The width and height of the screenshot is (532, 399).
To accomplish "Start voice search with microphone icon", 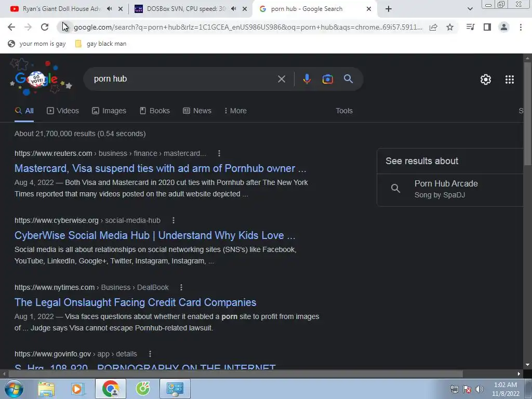I will (x=307, y=79).
